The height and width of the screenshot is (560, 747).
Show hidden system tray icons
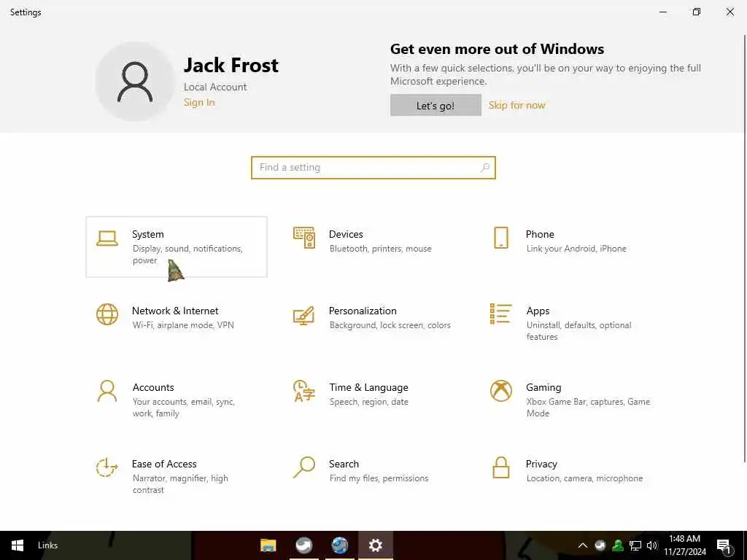[583, 545]
